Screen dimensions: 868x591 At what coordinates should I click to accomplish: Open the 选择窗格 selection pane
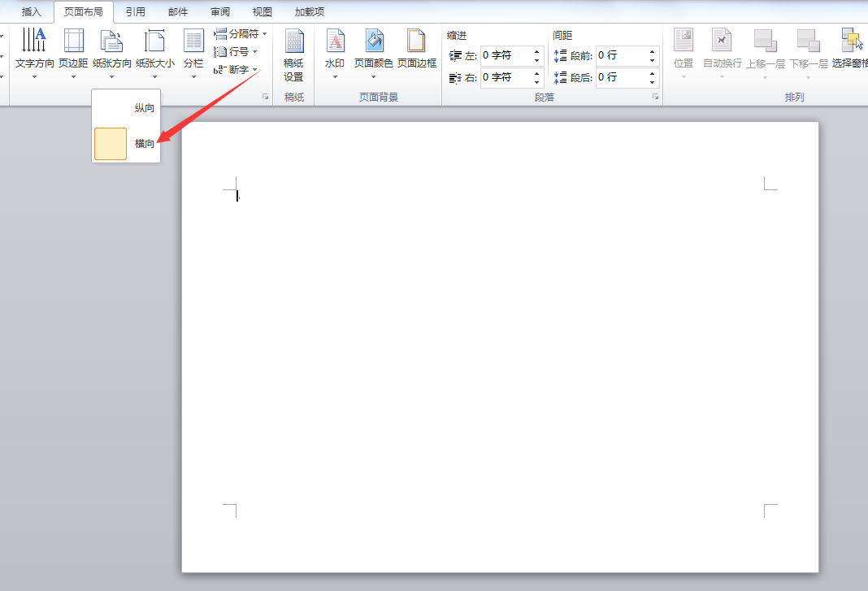tap(850, 50)
